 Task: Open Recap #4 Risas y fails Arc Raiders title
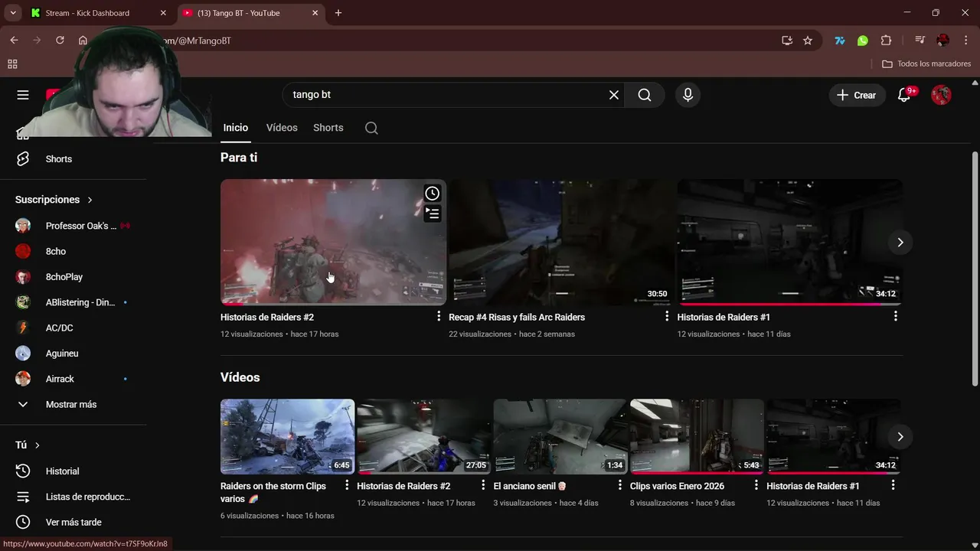pyautogui.click(x=517, y=317)
